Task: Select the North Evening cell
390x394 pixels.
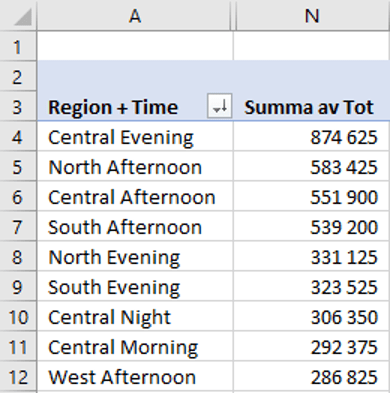Action: click(135, 256)
